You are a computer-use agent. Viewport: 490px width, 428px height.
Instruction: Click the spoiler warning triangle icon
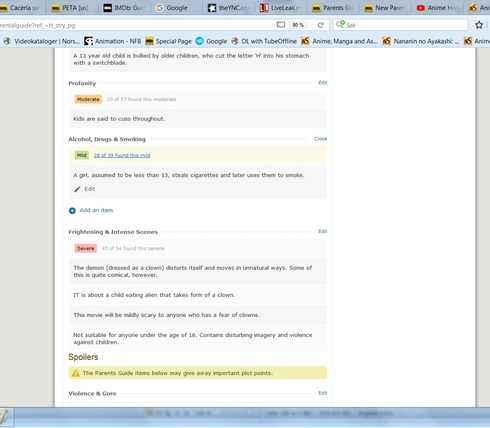pos(76,373)
